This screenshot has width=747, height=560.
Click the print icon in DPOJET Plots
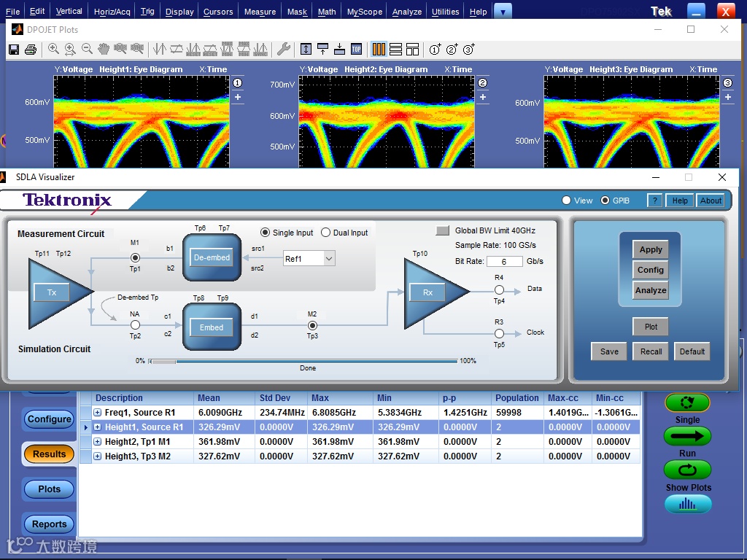[31, 49]
